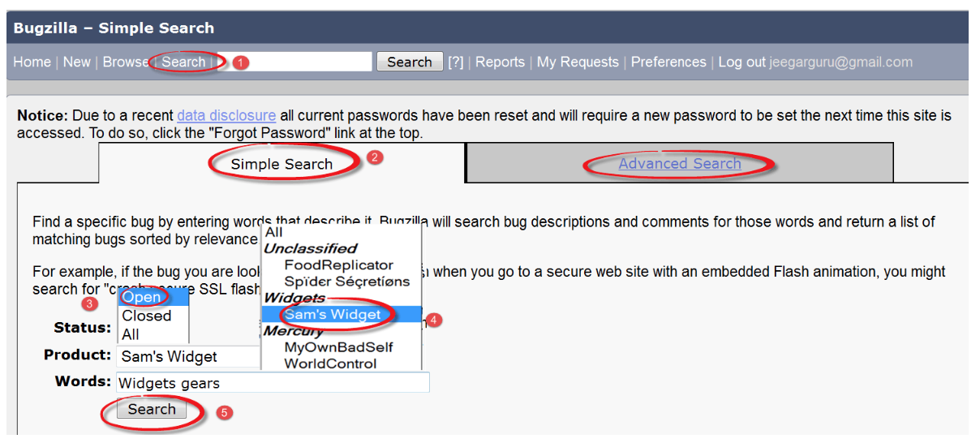Click the Search link in navigation bar
Screen dimensions: 980x443
(x=183, y=62)
